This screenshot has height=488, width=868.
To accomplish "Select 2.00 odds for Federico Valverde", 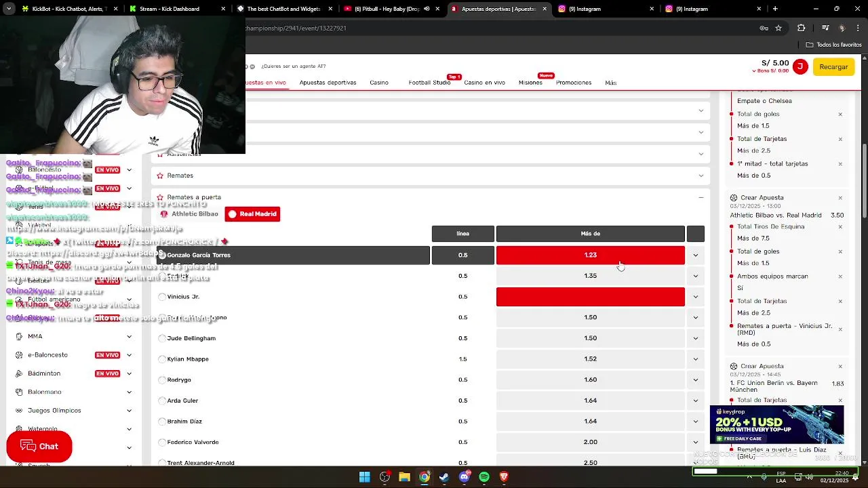I will (590, 442).
